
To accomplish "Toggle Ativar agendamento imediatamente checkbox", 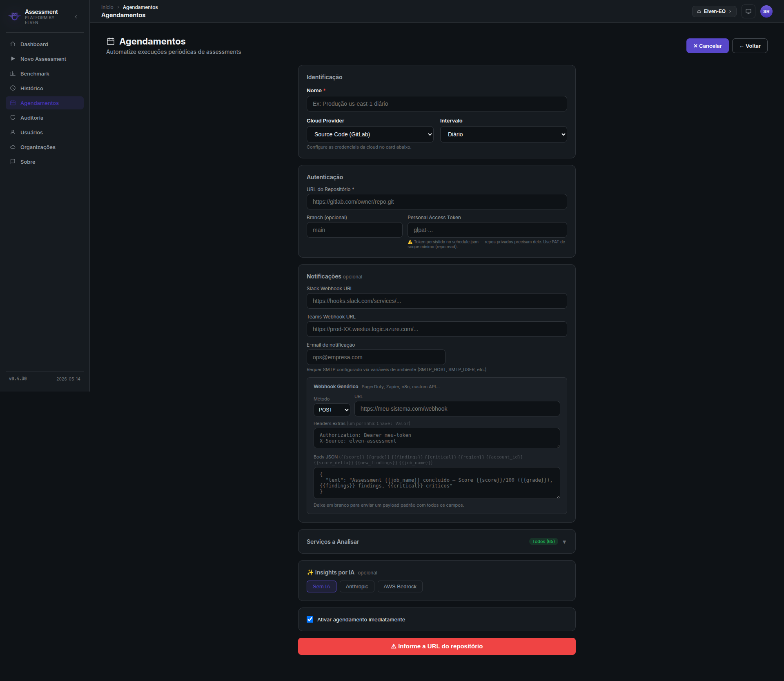I will (x=310, y=619).
